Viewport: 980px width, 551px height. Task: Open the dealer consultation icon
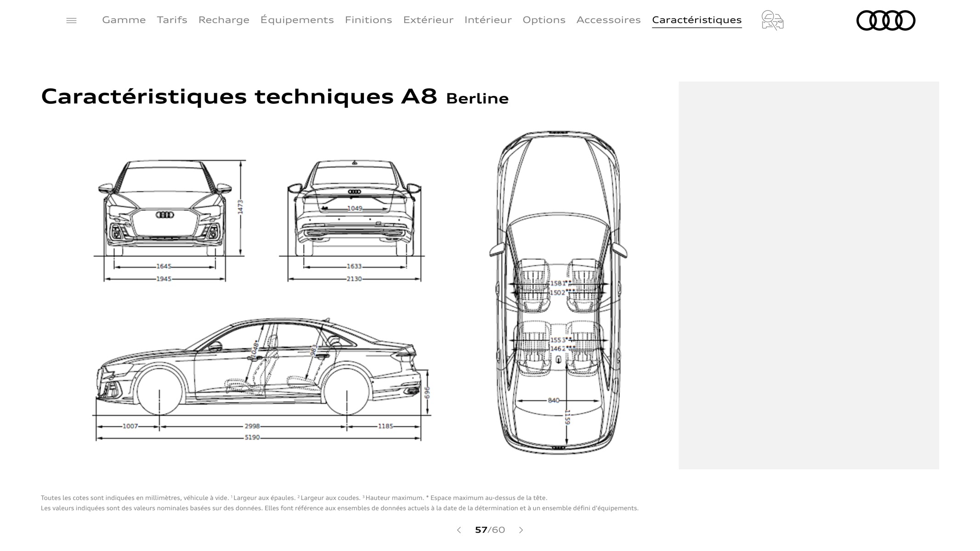pos(772,20)
